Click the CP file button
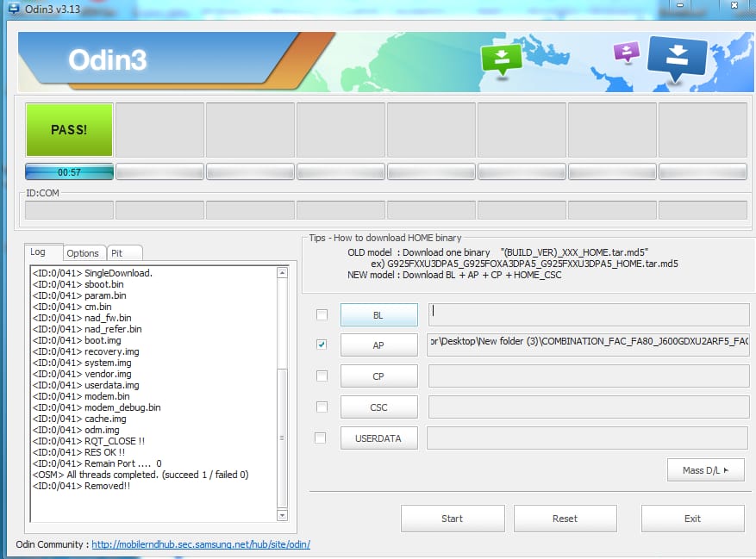The height and width of the screenshot is (559, 756). pyautogui.click(x=379, y=376)
